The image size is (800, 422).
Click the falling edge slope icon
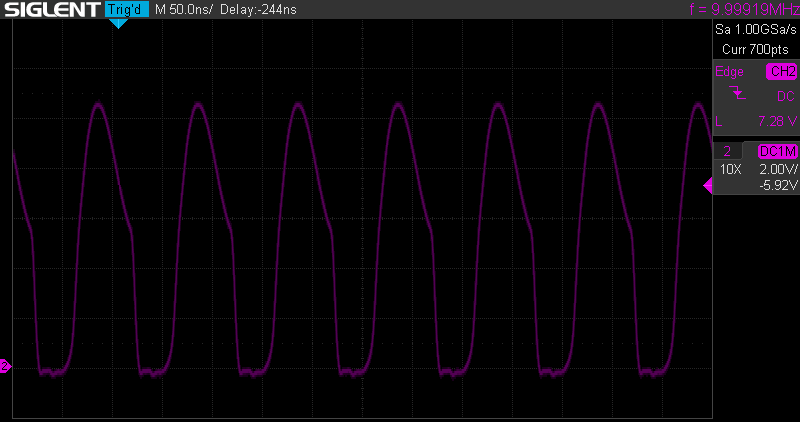738,92
